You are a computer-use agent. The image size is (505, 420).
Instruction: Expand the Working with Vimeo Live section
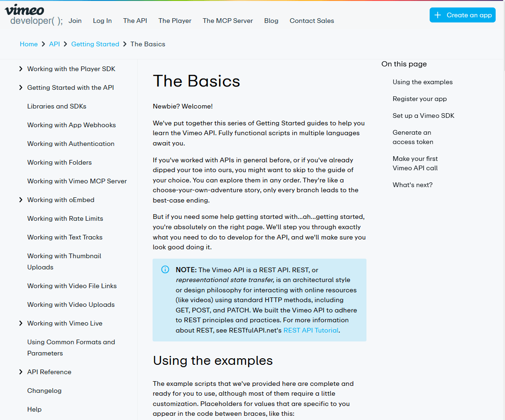tap(21, 323)
